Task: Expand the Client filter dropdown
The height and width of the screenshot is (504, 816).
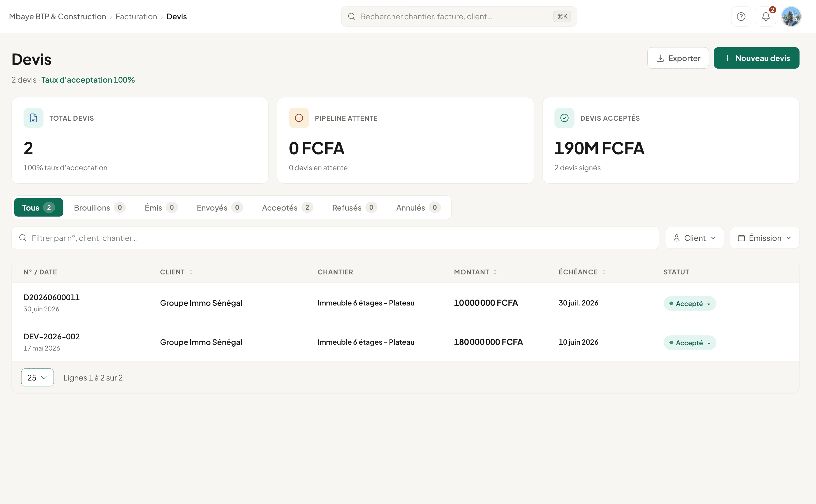Action: pos(694,238)
